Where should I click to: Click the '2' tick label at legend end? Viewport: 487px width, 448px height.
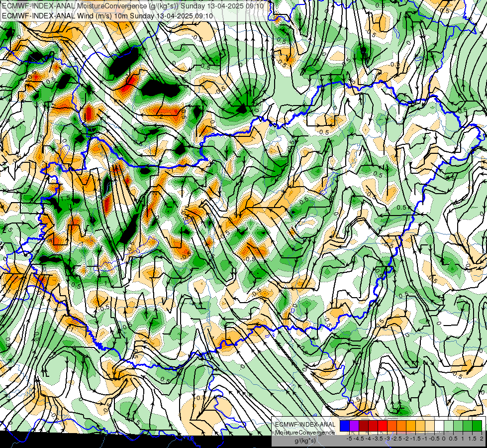tap(482, 439)
